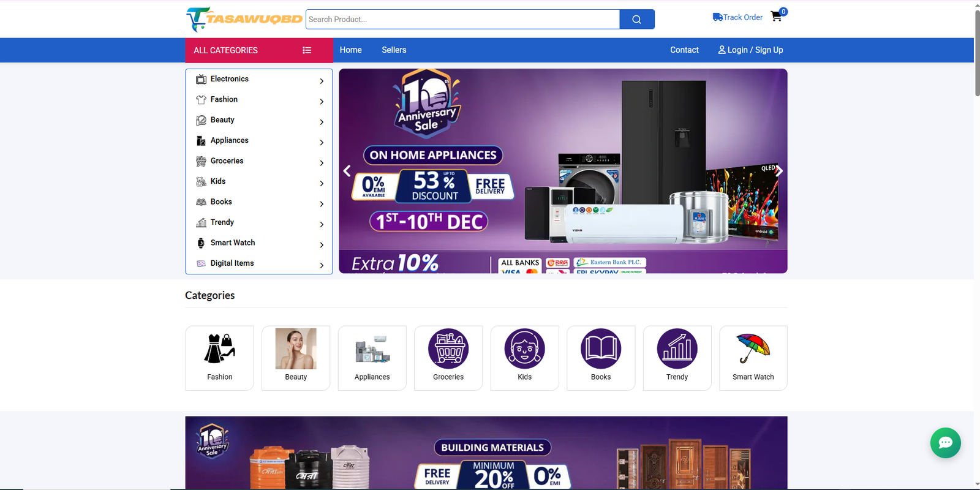Click the Track Order truck icon
This screenshot has height=490, width=980.
click(x=717, y=17)
